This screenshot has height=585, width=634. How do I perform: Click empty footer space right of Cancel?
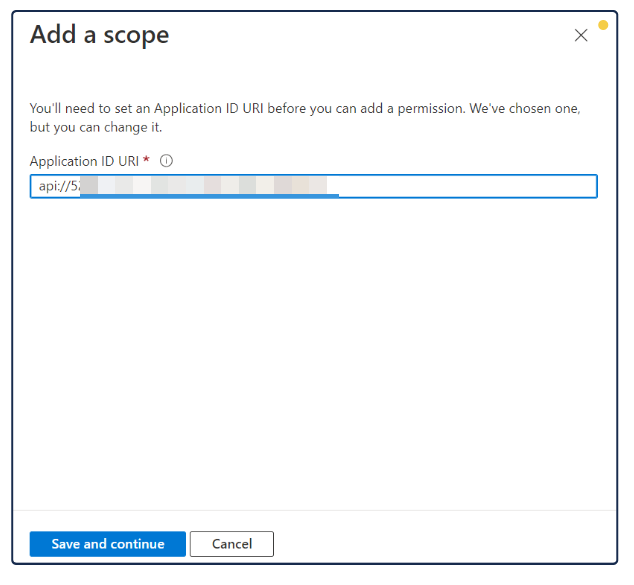440,544
